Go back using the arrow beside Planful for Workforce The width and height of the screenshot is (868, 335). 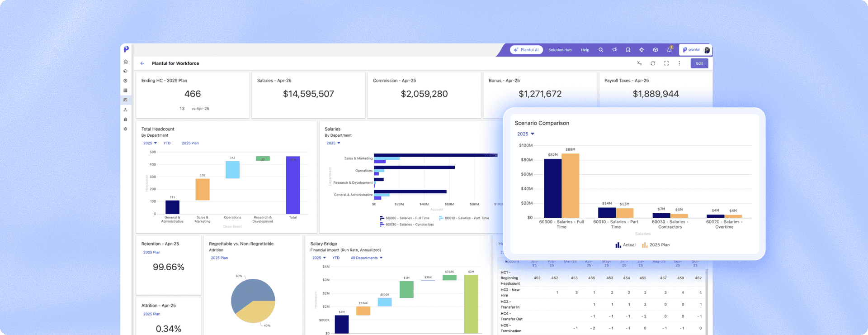[x=142, y=63]
